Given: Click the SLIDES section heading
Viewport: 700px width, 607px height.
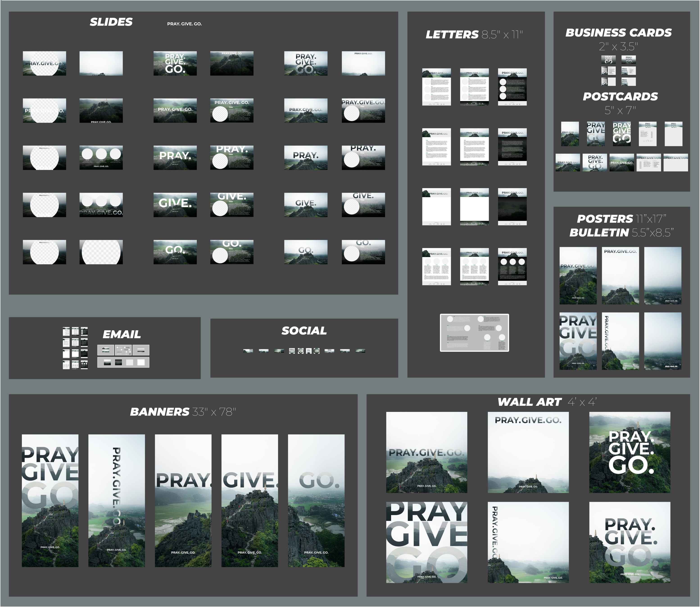Looking at the screenshot, I should pyautogui.click(x=111, y=22).
